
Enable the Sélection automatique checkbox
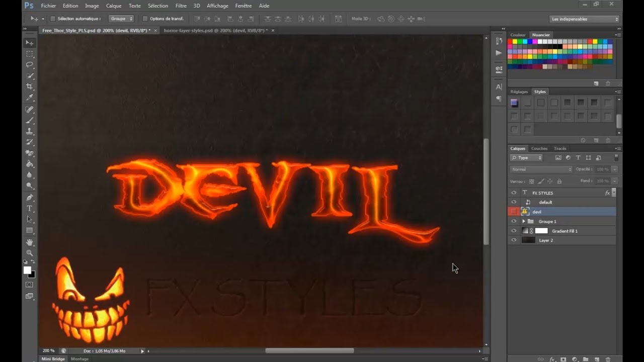53,19
